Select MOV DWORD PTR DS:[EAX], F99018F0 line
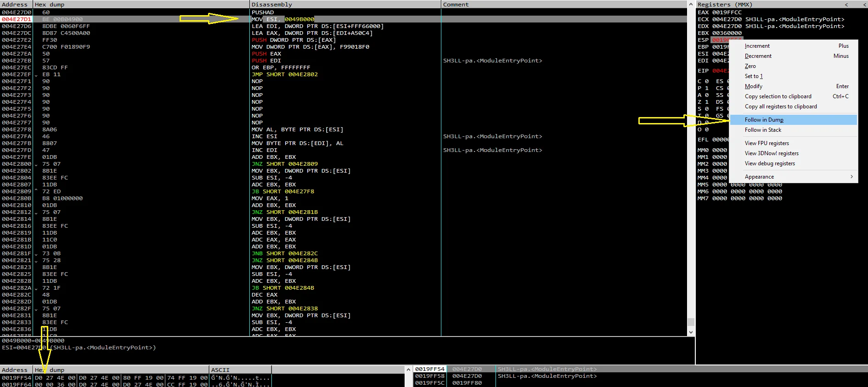868x387 pixels. pos(310,47)
